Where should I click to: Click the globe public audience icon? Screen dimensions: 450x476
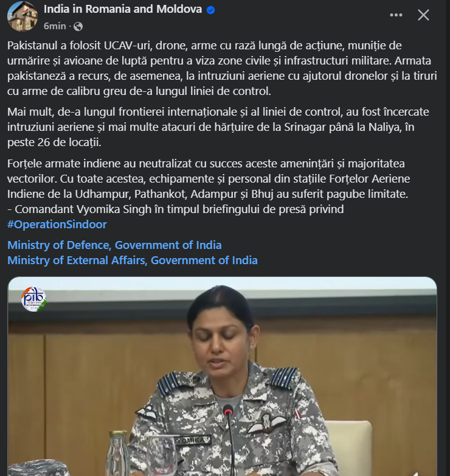coord(78,26)
